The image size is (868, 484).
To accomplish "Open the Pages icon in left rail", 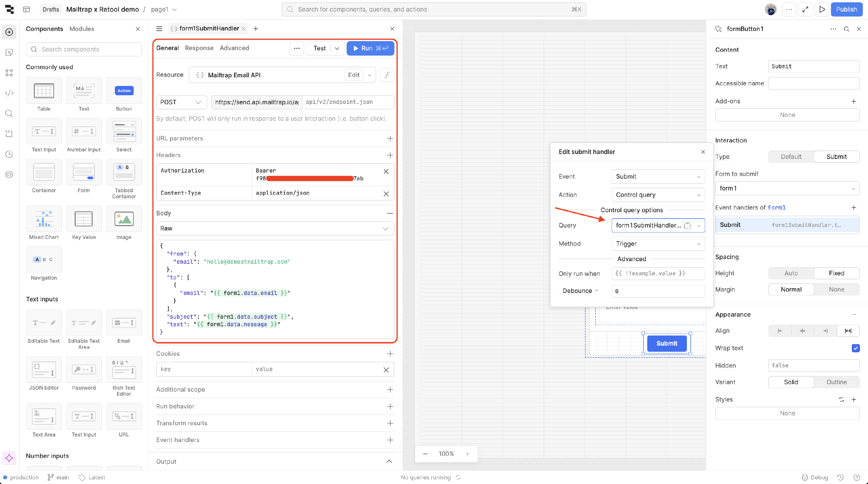I will pos(9,52).
